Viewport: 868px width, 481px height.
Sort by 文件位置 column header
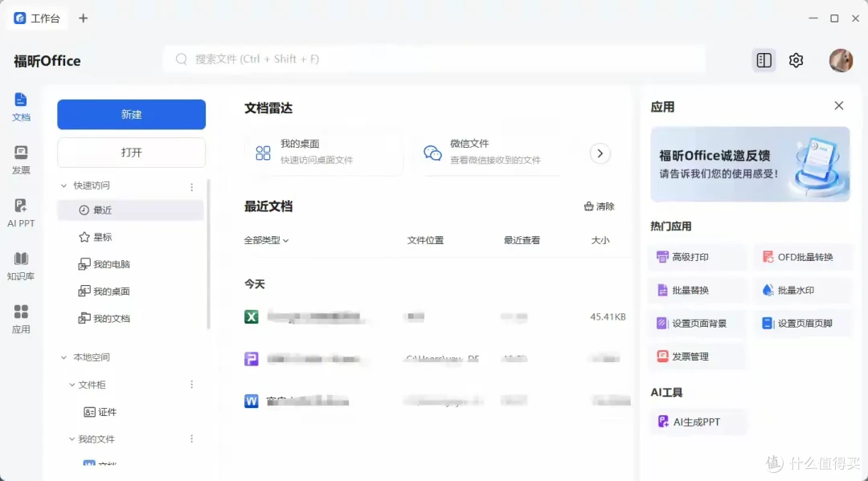coord(425,241)
